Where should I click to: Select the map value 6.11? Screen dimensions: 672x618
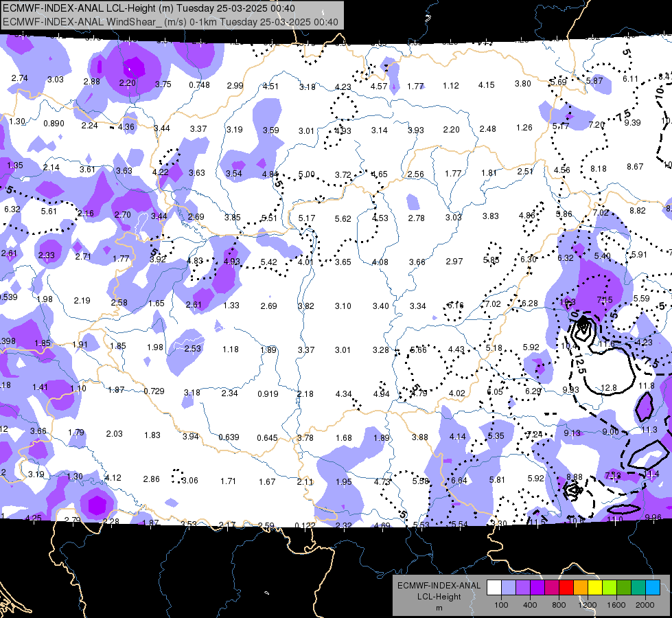click(x=630, y=79)
